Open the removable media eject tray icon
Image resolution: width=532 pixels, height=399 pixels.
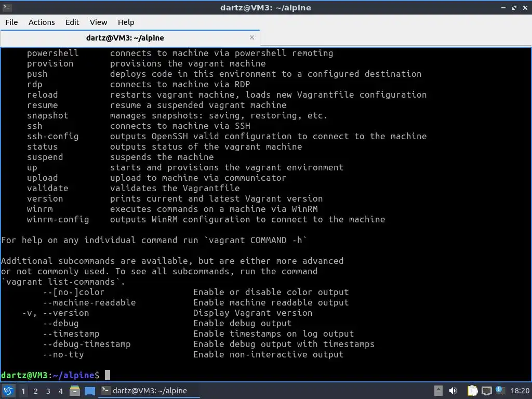(438, 391)
